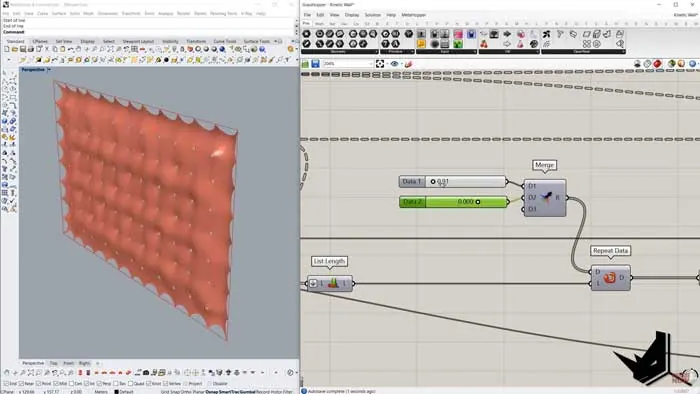Toggle the Near osnap checkbox
The width and height of the screenshot is (700, 394).
[x=21, y=383]
